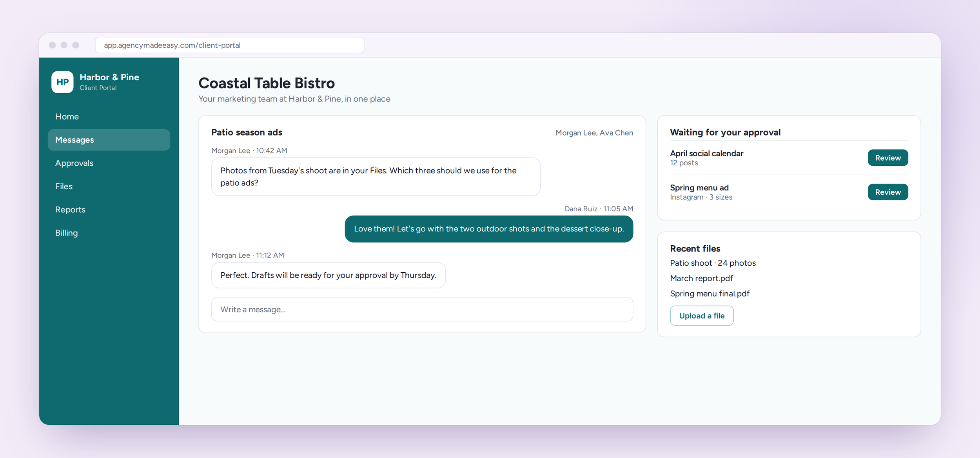Screen dimensions: 980x458
Task: Go to Approvals page
Action: [109, 163]
